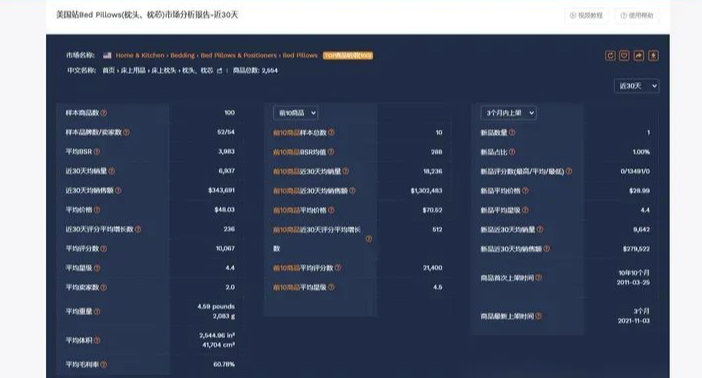Click the help icon beside 新品数量
Viewport: 702px width, 378px height.
pyautogui.click(x=512, y=133)
